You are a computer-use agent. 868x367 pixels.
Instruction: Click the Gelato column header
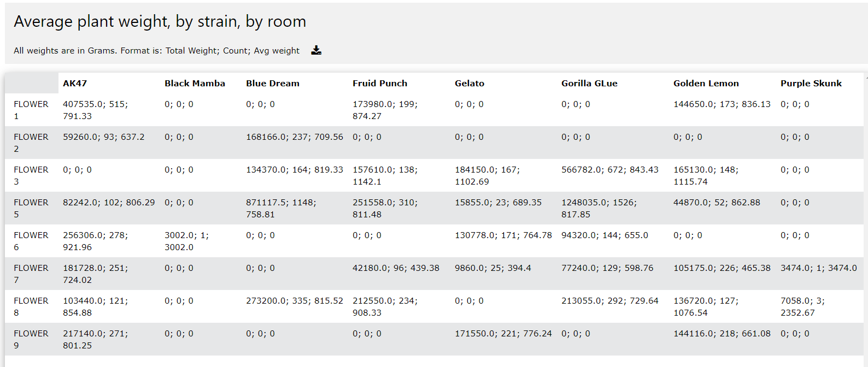[x=469, y=84]
